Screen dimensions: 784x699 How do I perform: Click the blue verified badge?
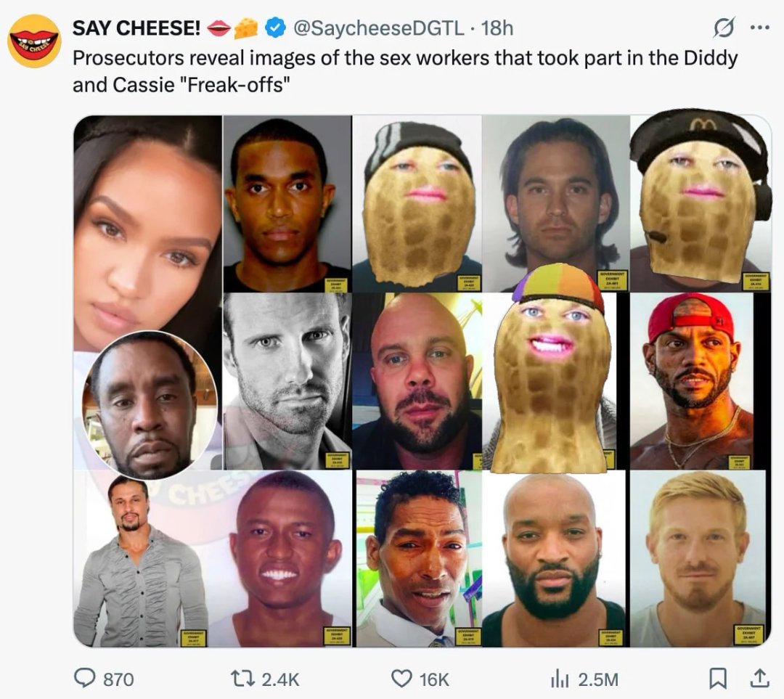pos(274,28)
